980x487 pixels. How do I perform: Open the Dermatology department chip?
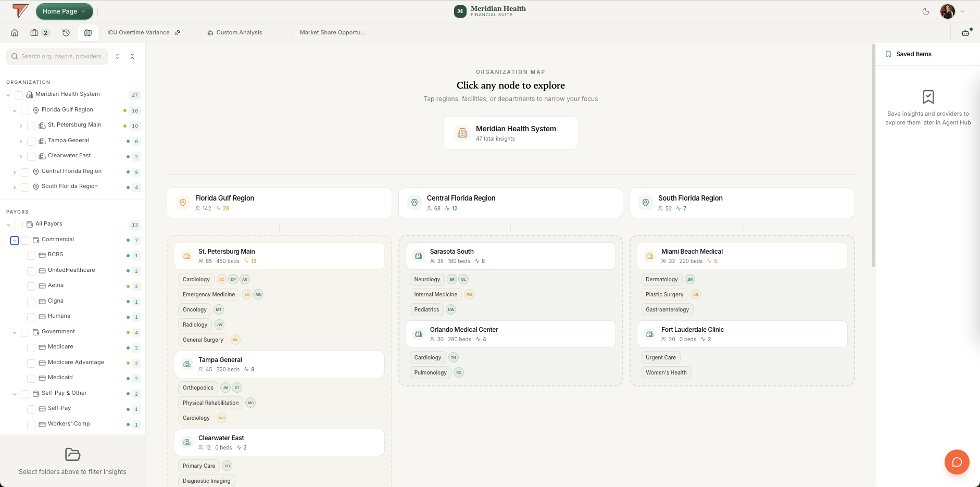pyautogui.click(x=662, y=280)
